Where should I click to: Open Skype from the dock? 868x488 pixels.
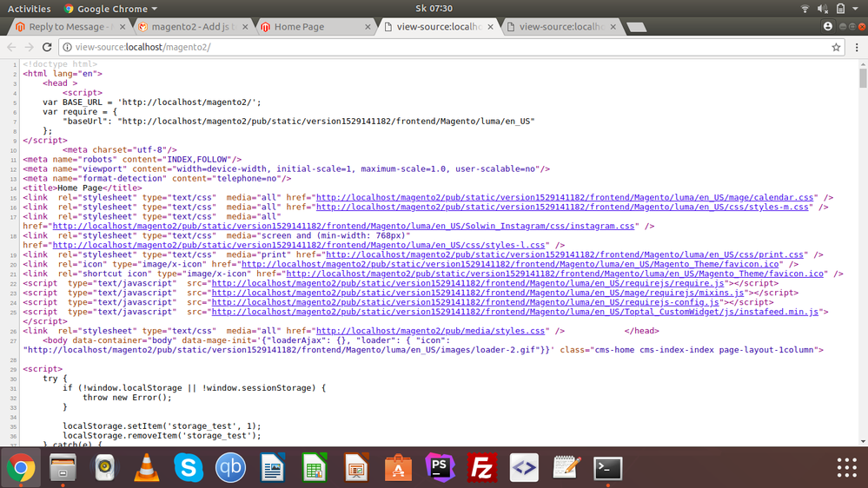click(x=188, y=468)
